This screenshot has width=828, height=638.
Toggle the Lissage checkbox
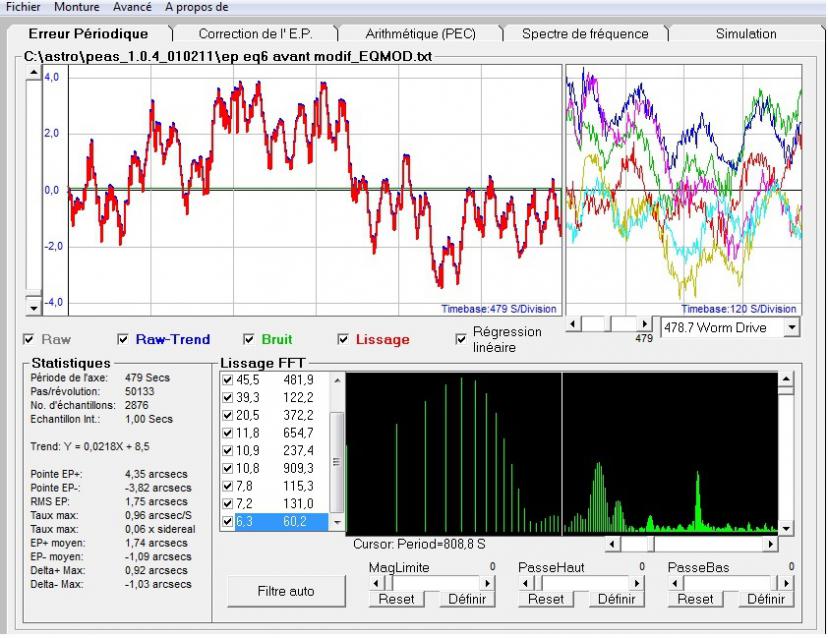click(x=343, y=340)
